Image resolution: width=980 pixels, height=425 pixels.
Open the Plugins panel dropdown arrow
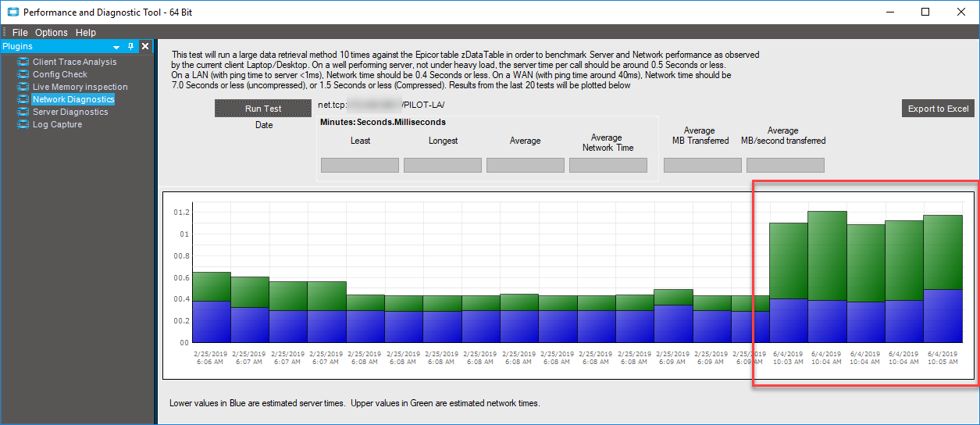(116, 48)
